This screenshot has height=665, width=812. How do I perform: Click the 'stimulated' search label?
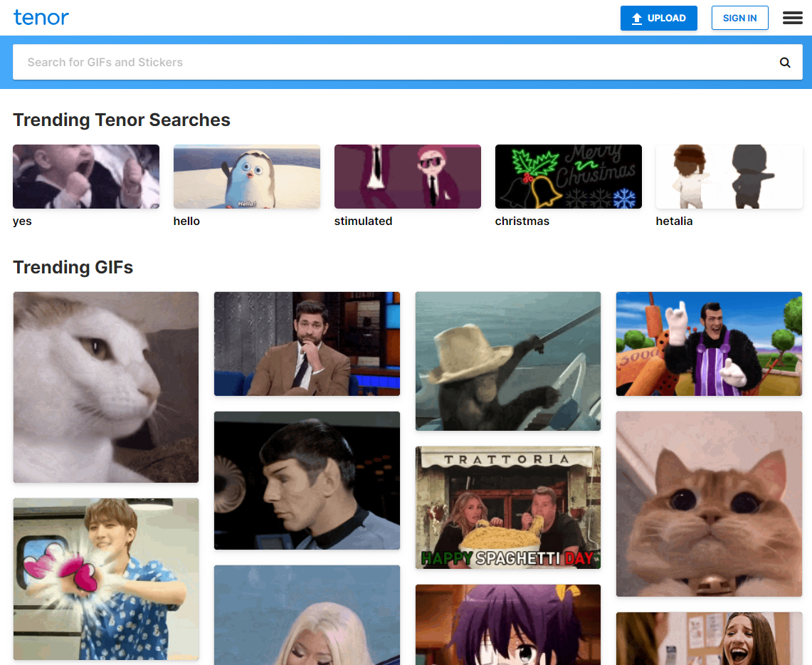pyautogui.click(x=363, y=221)
